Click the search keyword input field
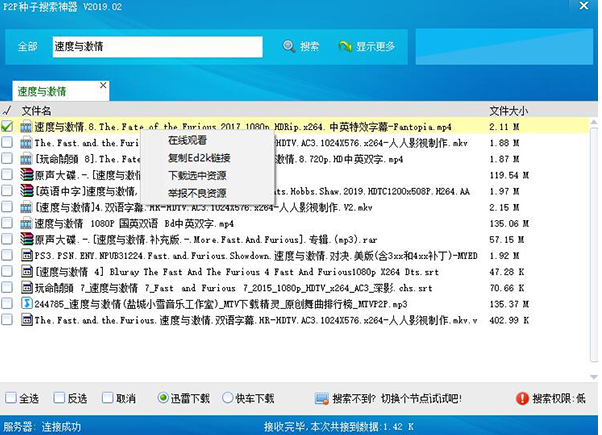602x435 pixels. click(157, 47)
